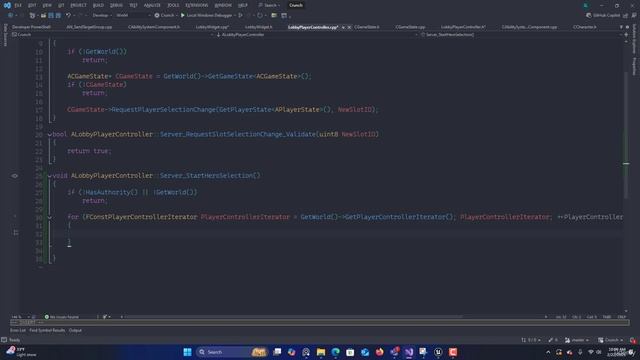This screenshot has height=360, width=640.
Task: Click the Crunch repository status item
Action: coord(610,340)
